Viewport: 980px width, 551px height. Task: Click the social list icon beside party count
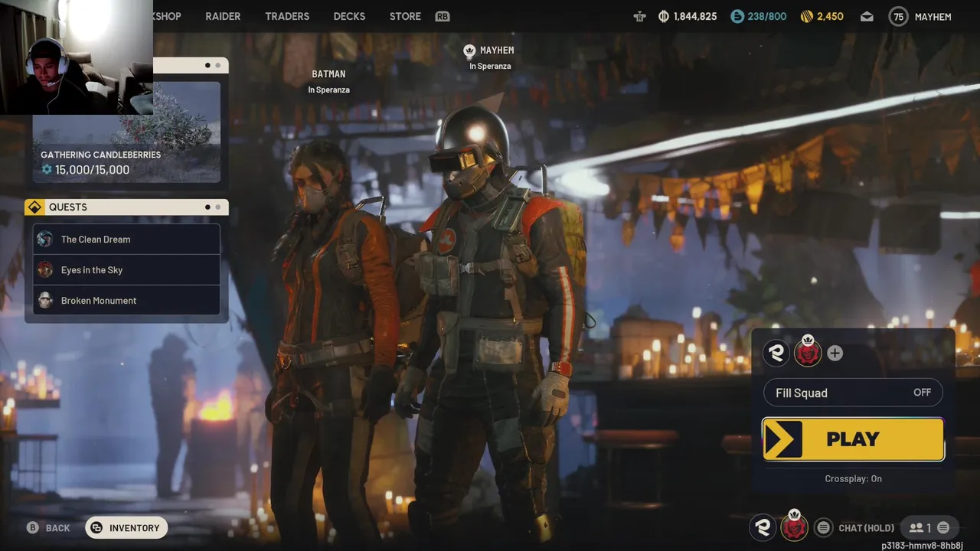[x=943, y=528]
